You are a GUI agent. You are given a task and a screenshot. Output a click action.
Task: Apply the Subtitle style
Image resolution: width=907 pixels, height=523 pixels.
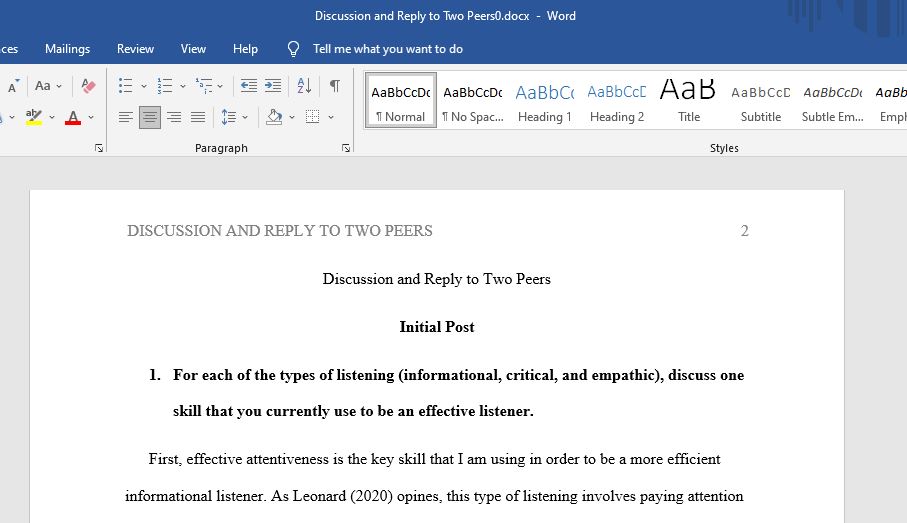(761, 100)
